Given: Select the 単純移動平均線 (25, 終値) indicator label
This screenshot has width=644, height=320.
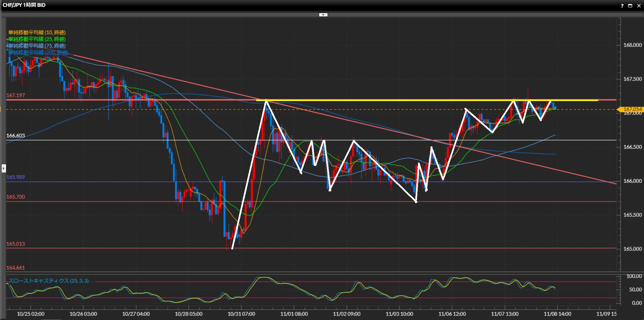Looking at the screenshot, I should (x=37, y=39).
